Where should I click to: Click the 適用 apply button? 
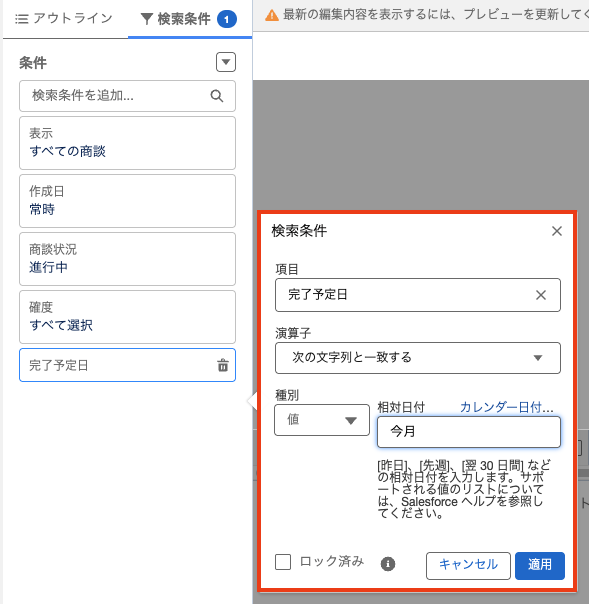click(x=540, y=565)
